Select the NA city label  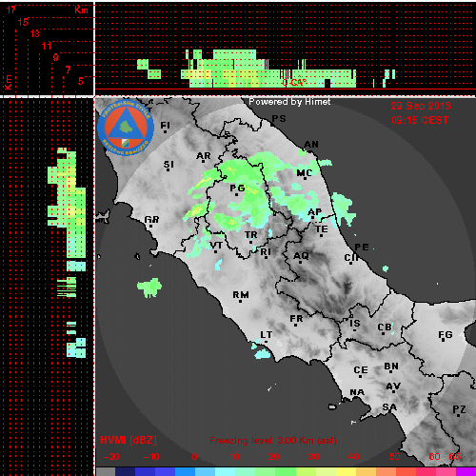click(x=357, y=392)
